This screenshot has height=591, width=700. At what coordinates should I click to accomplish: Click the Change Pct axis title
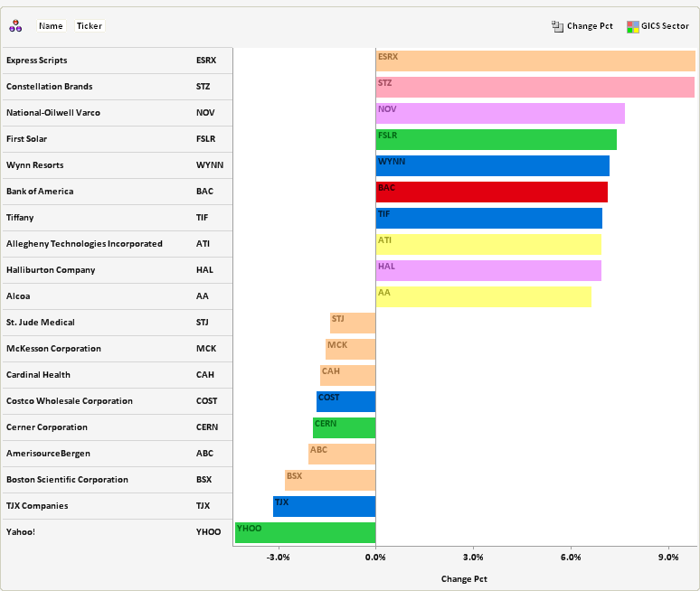[x=464, y=579]
